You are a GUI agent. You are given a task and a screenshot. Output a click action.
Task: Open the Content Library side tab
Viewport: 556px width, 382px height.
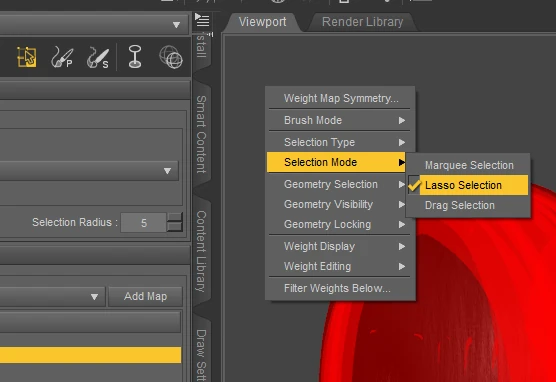(x=201, y=251)
